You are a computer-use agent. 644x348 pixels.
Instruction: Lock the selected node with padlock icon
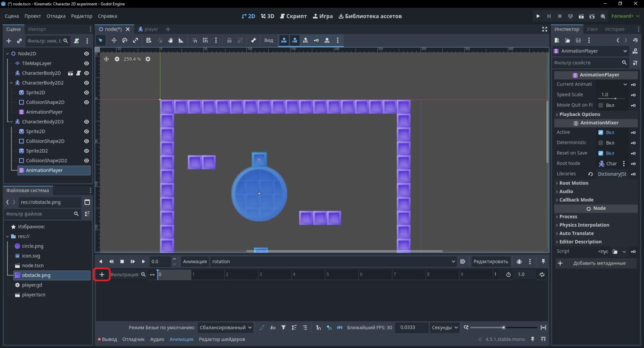[x=229, y=40]
